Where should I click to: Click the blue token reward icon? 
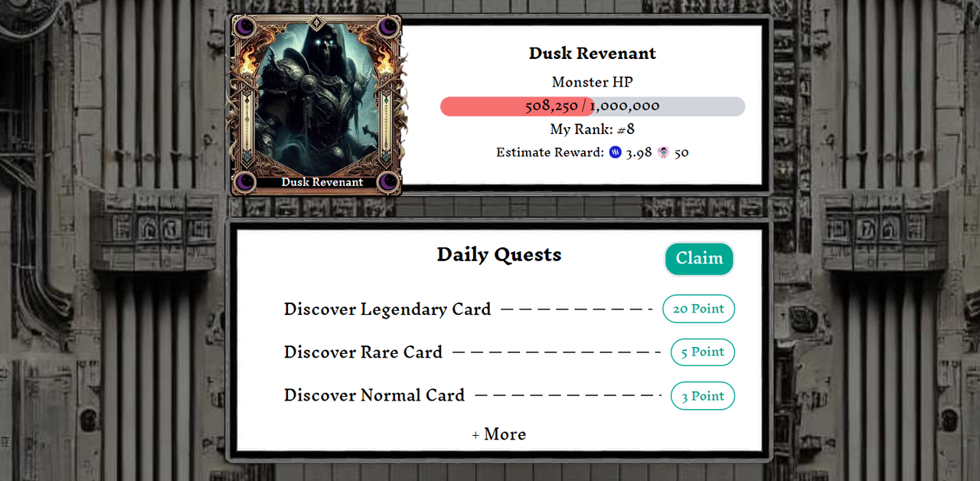[x=616, y=152]
